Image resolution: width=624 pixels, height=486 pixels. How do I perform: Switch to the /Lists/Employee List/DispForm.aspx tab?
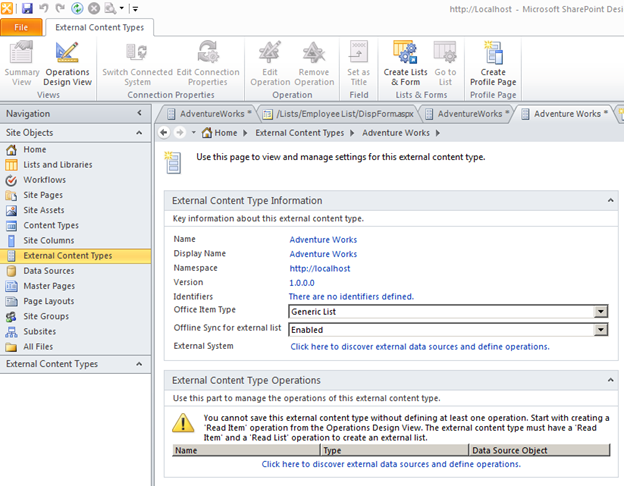[x=339, y=114]
